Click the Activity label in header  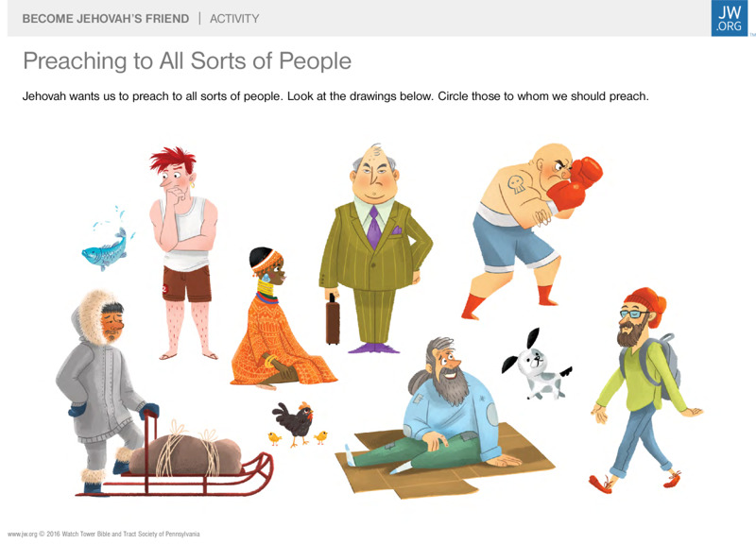pos(234,19)
